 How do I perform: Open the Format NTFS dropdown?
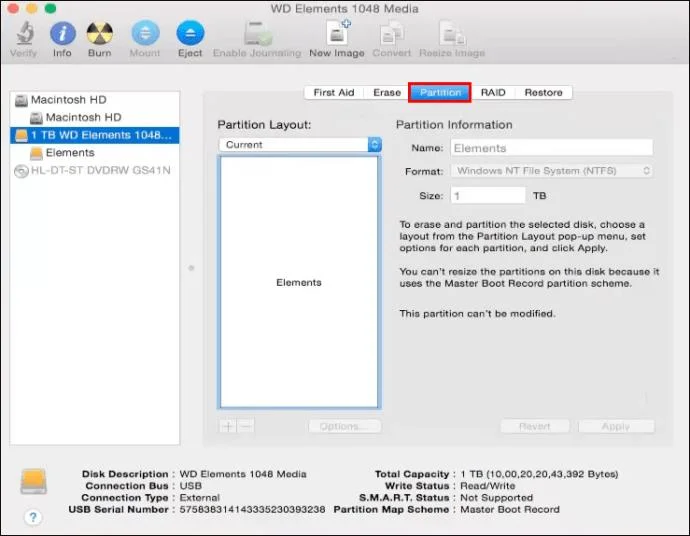pyautogui.click(x=552, y=171)
